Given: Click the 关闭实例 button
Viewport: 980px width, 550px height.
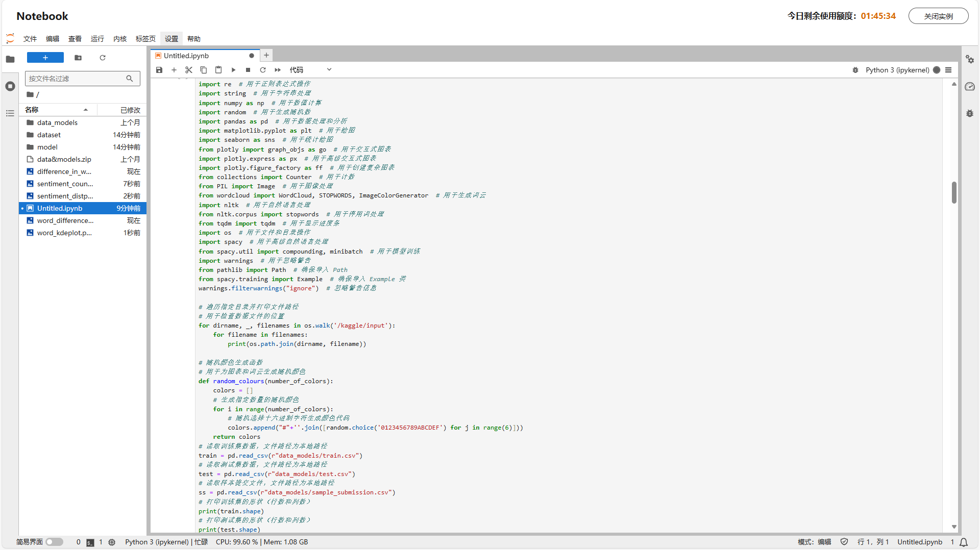Looking at the screenshot, I should click(938, 16).
